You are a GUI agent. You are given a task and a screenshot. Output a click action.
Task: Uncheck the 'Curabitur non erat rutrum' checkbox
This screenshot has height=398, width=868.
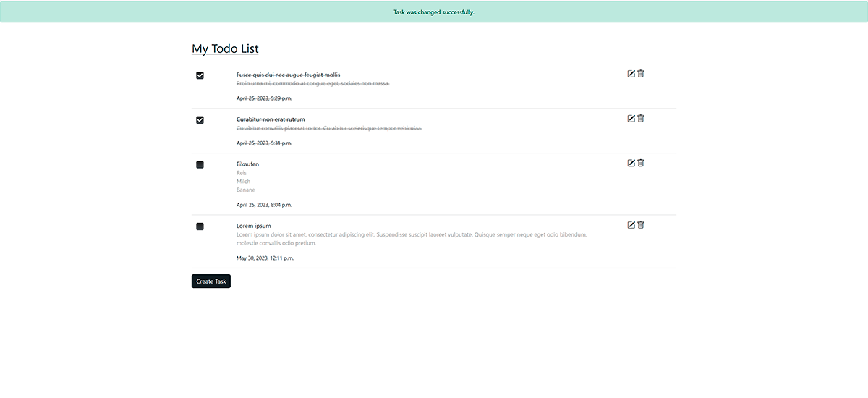200,120
